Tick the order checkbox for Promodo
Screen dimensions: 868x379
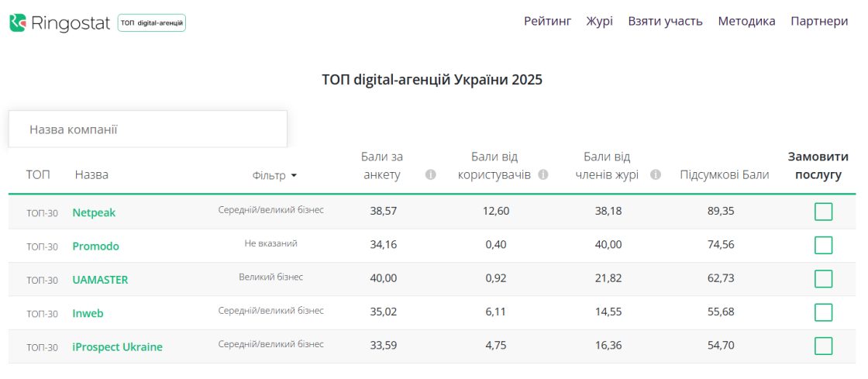tap(823, 245)
